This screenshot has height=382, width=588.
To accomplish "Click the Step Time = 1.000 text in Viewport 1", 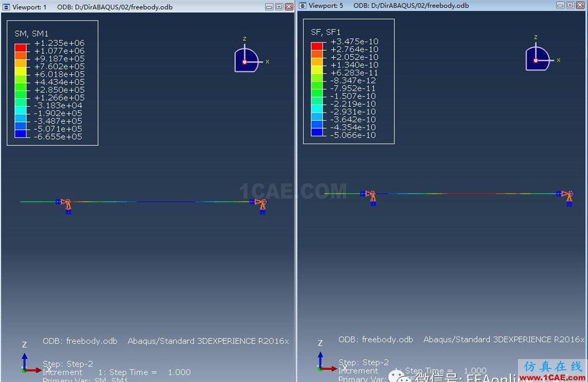I will [150, 372].
